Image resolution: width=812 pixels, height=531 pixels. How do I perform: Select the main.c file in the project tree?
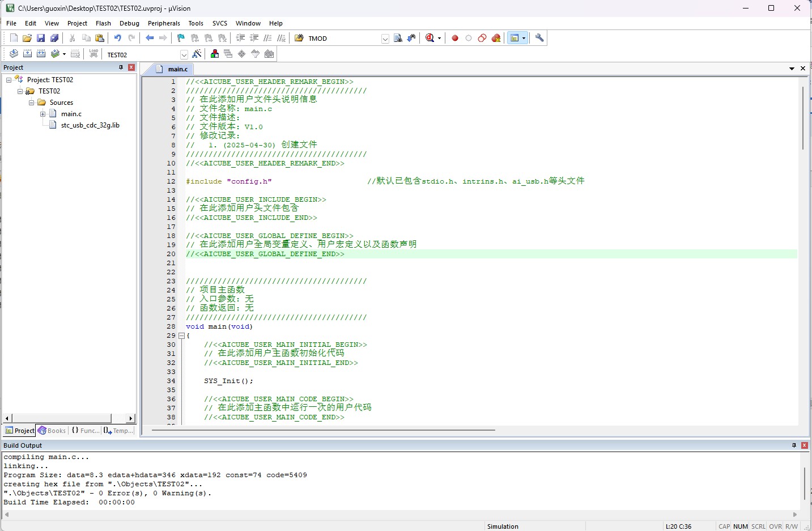[71, 114]
